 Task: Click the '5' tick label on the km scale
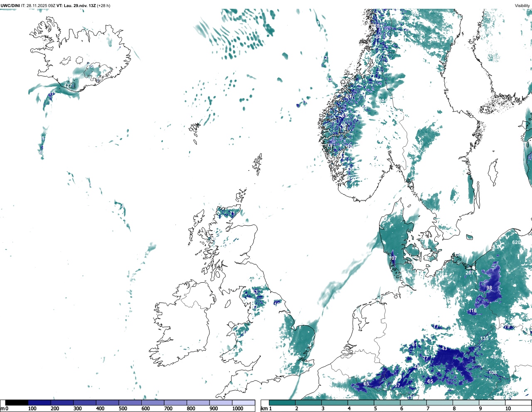click(x=375, y=409)
